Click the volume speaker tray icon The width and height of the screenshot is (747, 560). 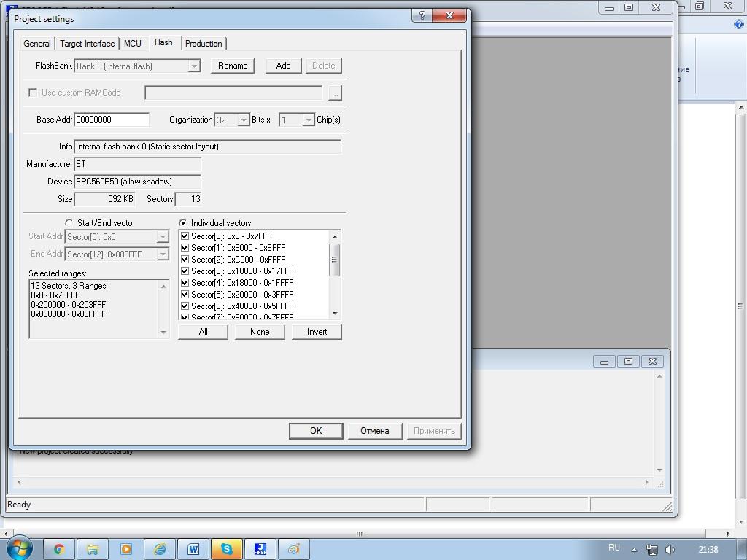(670, 549)
